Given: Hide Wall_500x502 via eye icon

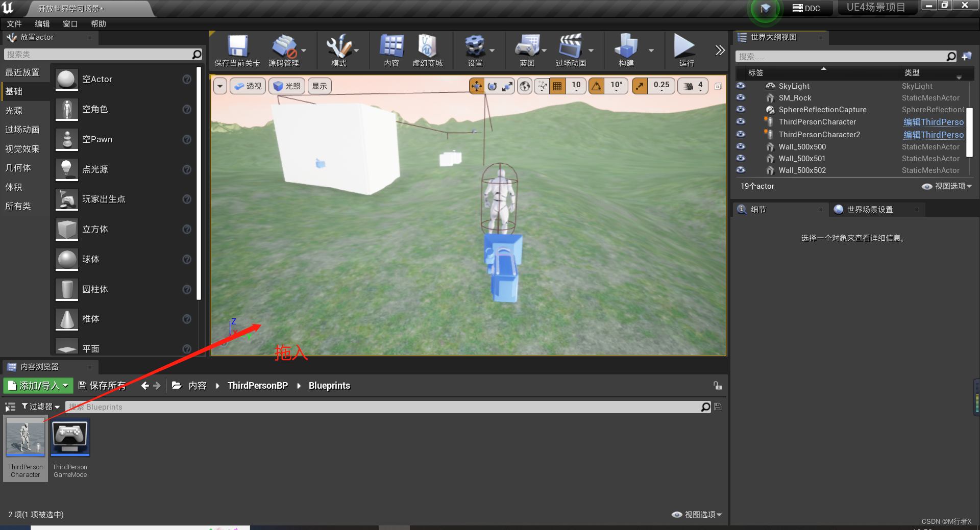Looking at the screenshot, I should click(x=741, y=170).
